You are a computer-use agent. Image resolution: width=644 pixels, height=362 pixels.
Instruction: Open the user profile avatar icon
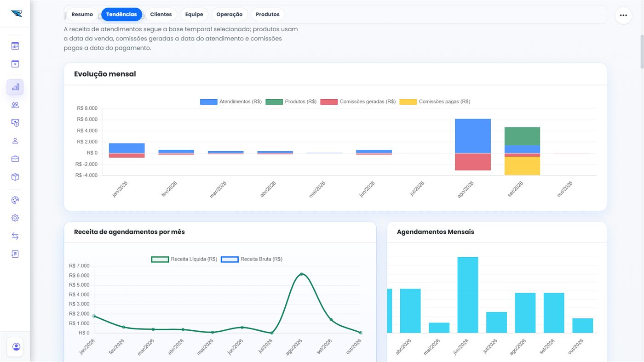17,346
